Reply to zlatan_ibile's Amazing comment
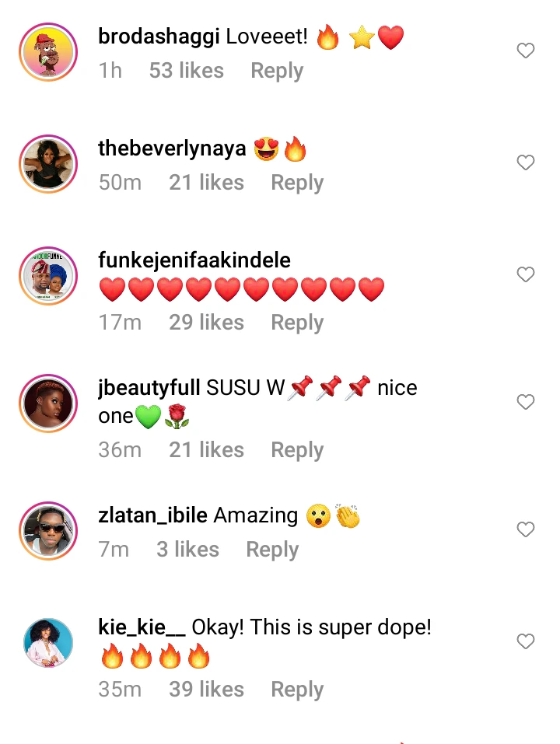The width and height of the screenshot is (560, 744). (272, 550)
